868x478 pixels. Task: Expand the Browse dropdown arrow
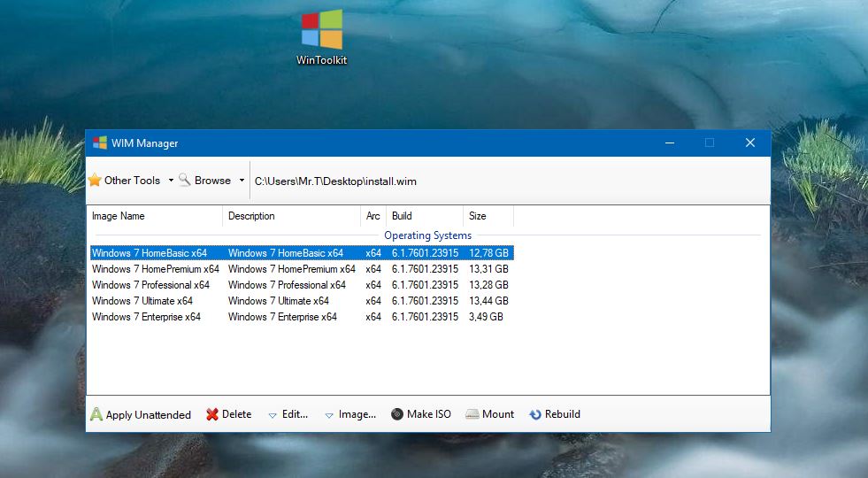point(242,181)
